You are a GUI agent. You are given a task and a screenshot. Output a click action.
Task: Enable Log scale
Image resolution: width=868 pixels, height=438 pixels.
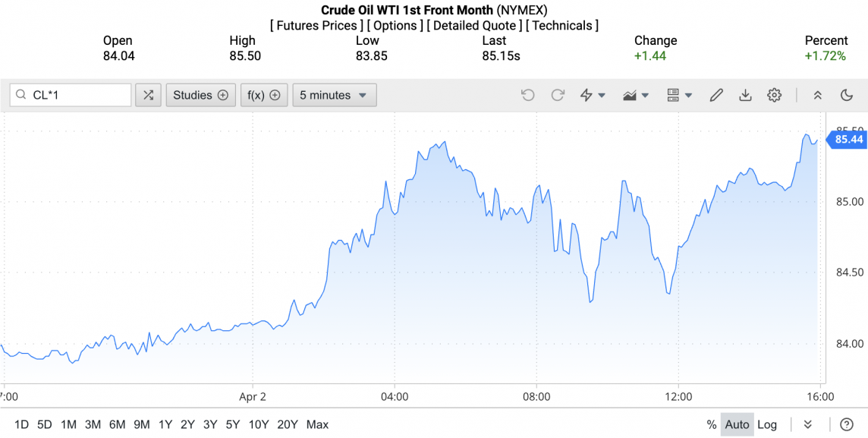(766, 424)
